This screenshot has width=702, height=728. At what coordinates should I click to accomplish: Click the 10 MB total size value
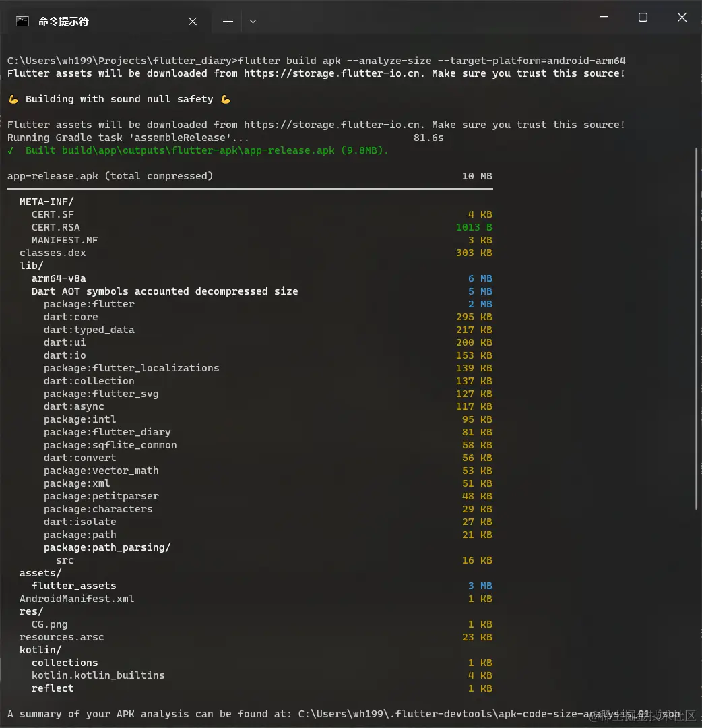coord(477,176)
